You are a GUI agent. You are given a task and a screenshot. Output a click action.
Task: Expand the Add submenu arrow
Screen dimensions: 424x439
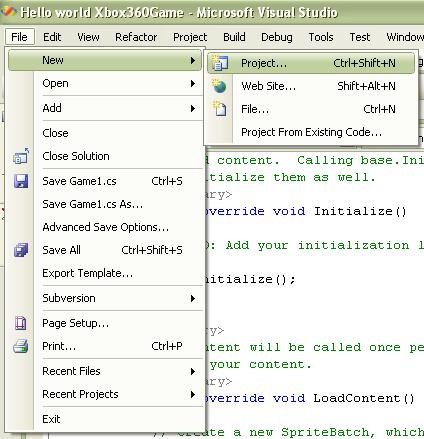tap(193, 108)
